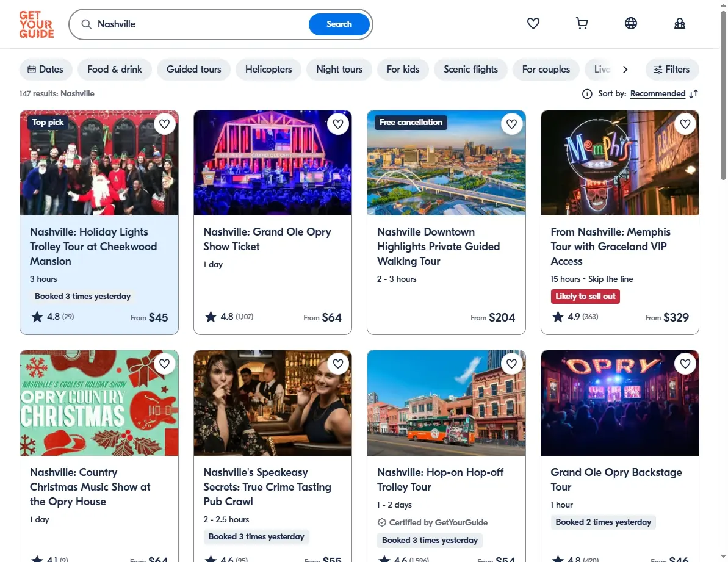Screen dimensions: 728x562
Task: Click the info icon beside Sort by
Action: pos(587,94)
